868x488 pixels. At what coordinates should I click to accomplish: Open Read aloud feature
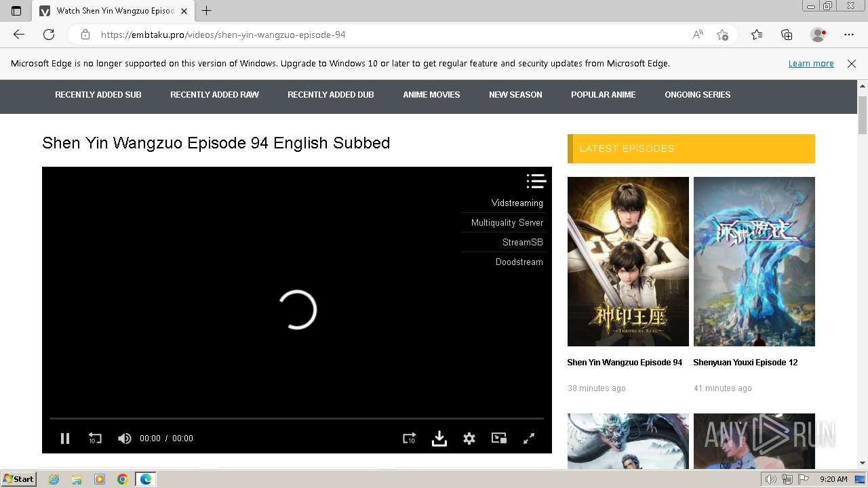pyautogui.click(x=698, y=35)
